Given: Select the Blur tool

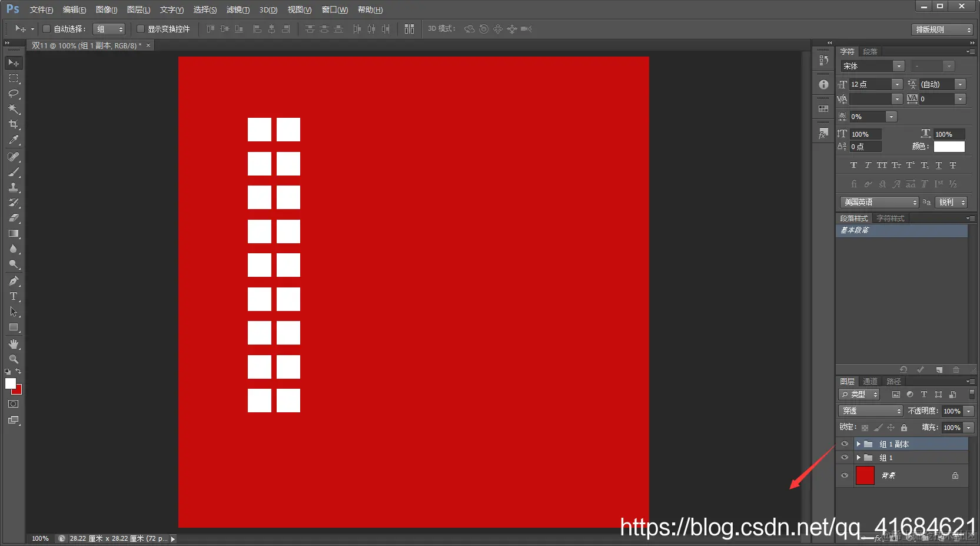Looking at the screenshot, I should [x=14, y=249].
